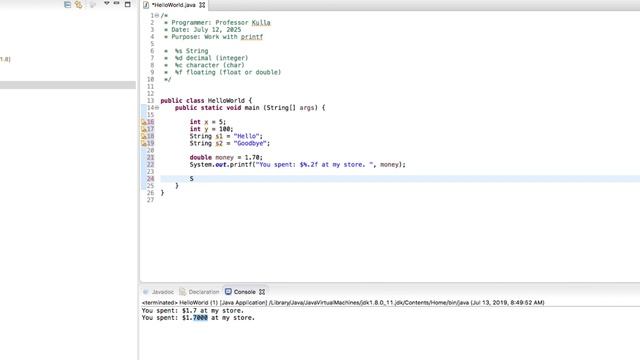
Task: Open Package Explorer view menu triangle
Action: [107, 3]
